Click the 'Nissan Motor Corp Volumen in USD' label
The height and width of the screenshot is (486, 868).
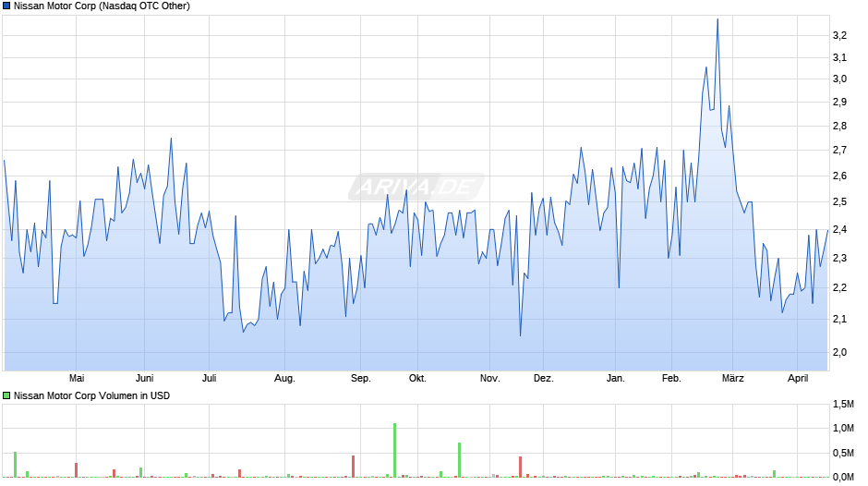coord(92,395)
